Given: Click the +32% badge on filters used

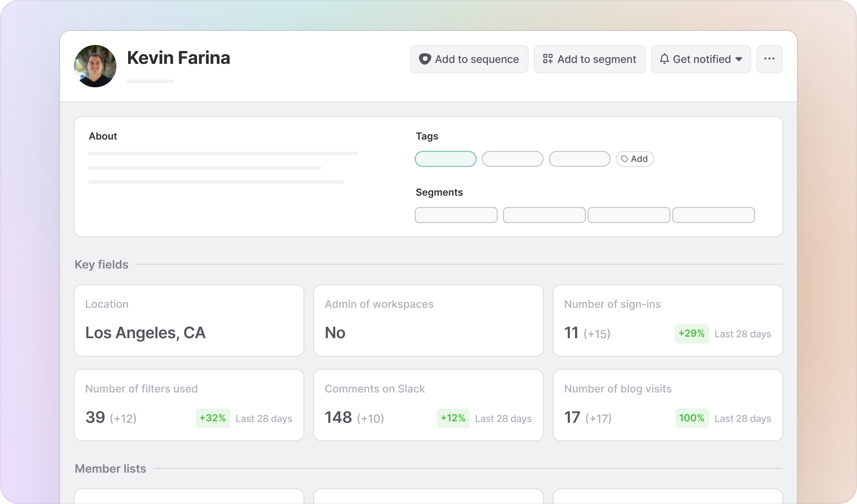Looking at the screenshot, I should [213, 418].
